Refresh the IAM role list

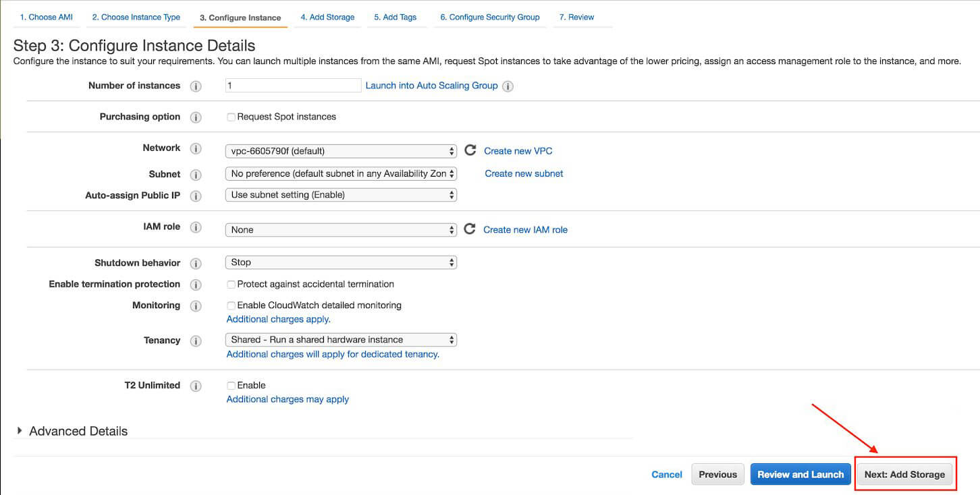(x=470, y=229)
